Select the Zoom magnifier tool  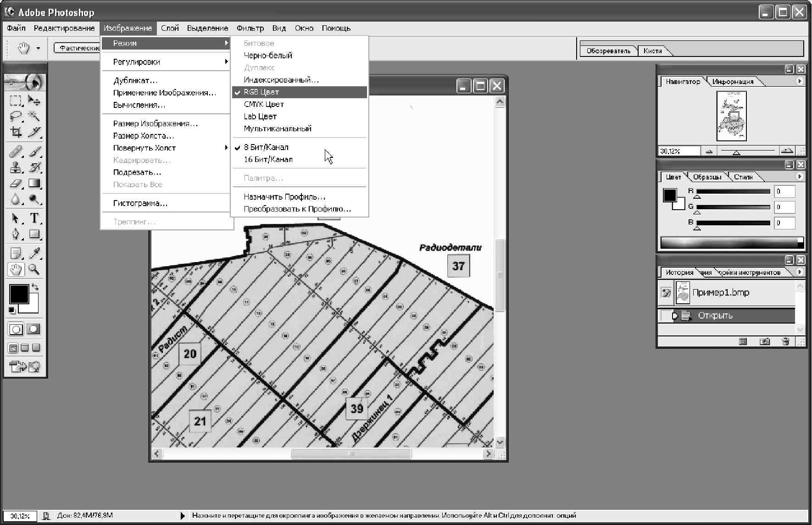coord(34,269)
